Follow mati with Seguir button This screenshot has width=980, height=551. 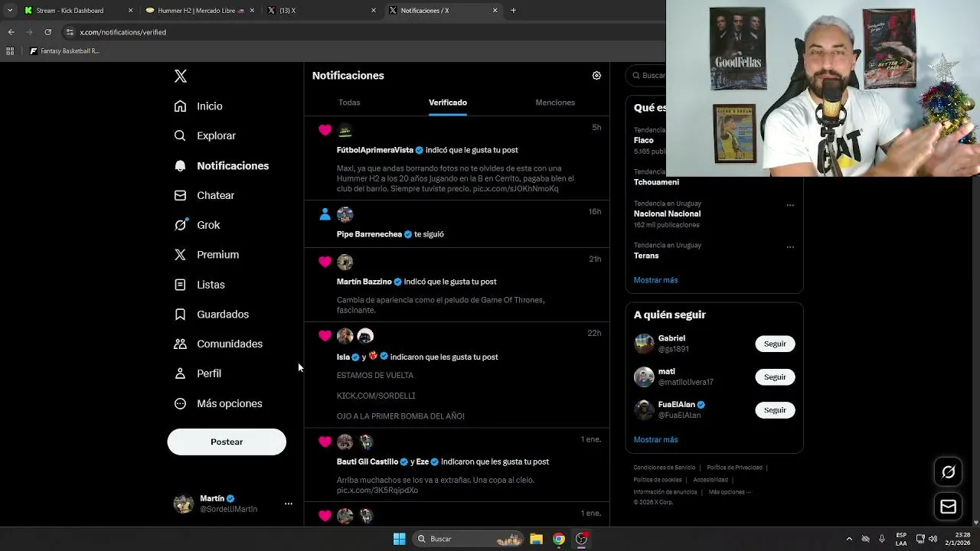pos(775,377)
